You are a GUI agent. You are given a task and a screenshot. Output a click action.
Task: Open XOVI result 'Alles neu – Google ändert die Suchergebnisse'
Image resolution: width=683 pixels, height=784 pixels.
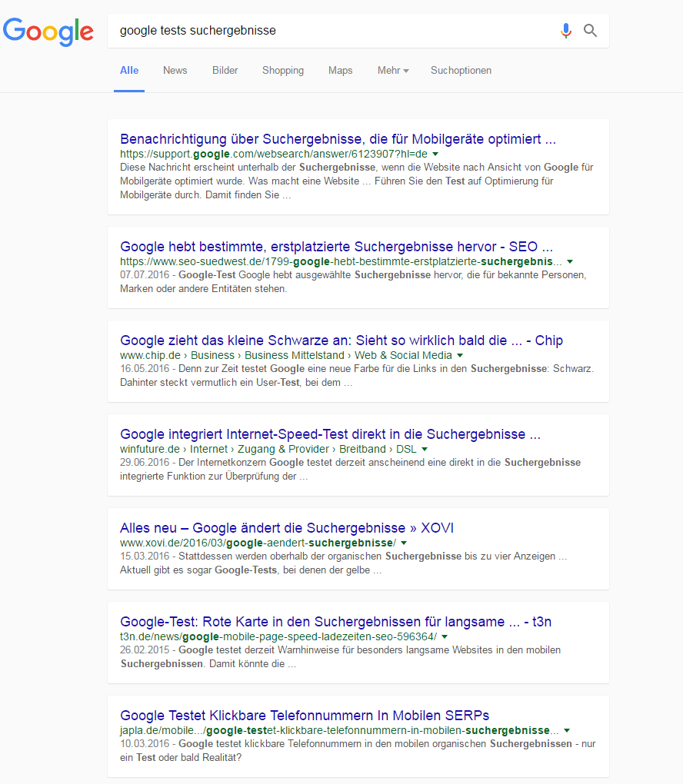click(x=287, y=528)
